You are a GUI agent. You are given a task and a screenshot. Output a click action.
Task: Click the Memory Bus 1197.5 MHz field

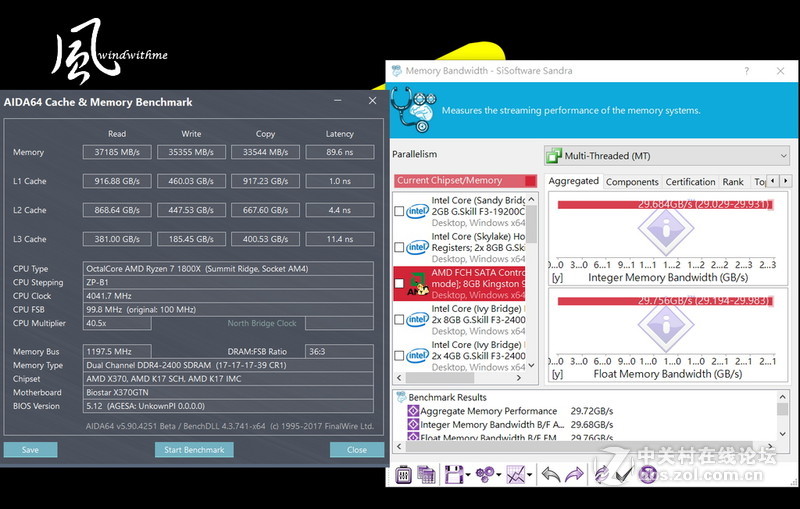click(117, 351)
